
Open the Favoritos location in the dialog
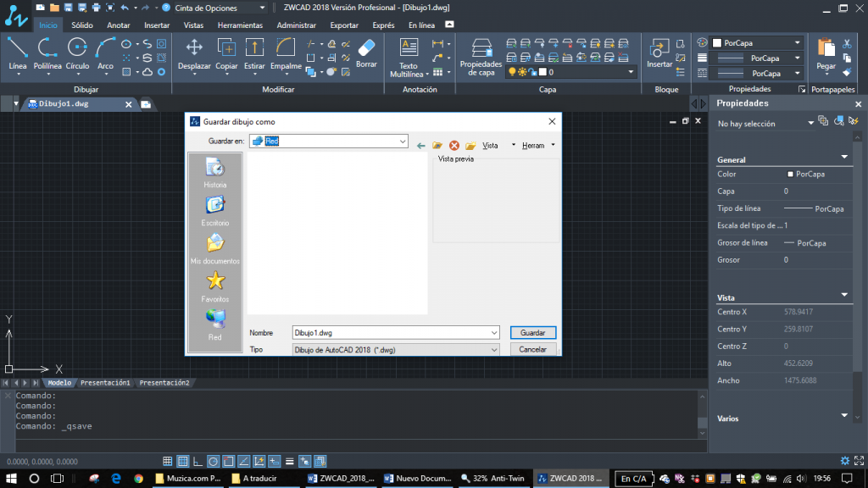(215, 286)
